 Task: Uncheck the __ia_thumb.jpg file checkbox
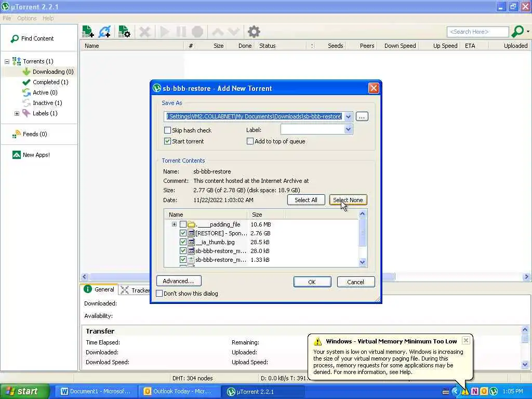183,242
